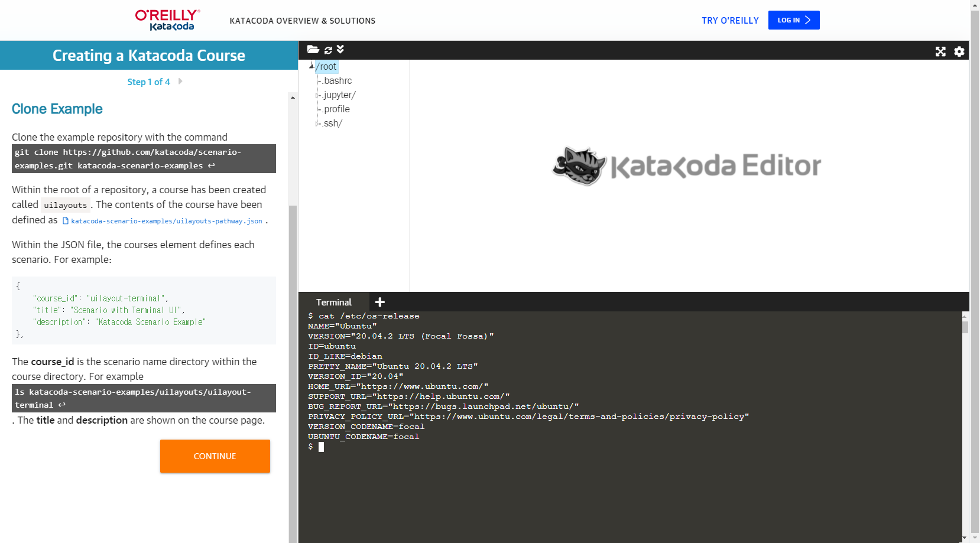
Task: Collapse the /root tree node
Action: (x=311, y=67)
